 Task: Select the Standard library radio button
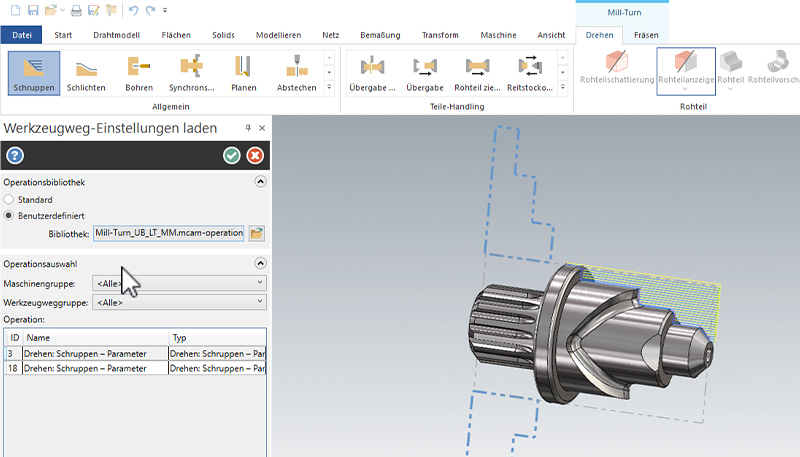click(10, 200)
